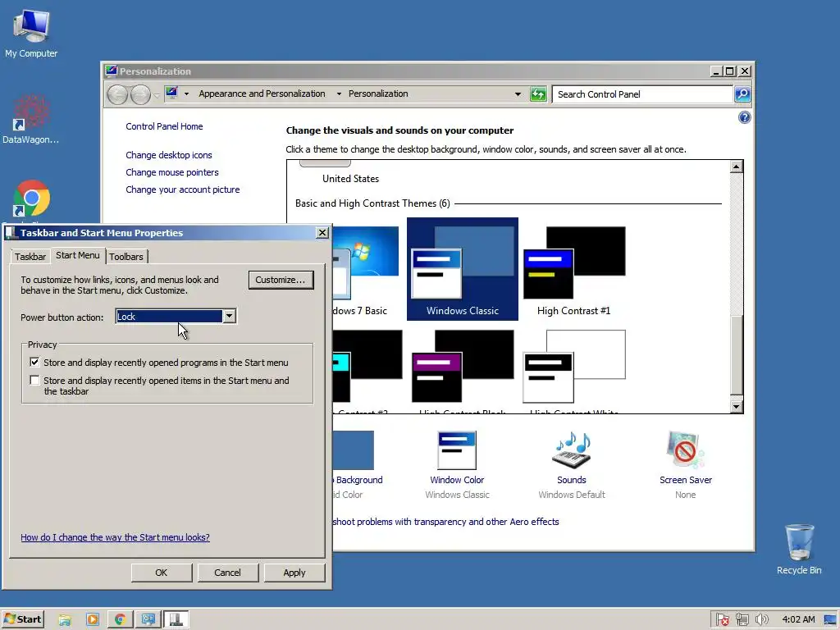Click the refresh icon next to the address bar
840x630 pixels.
coord(538,94)
